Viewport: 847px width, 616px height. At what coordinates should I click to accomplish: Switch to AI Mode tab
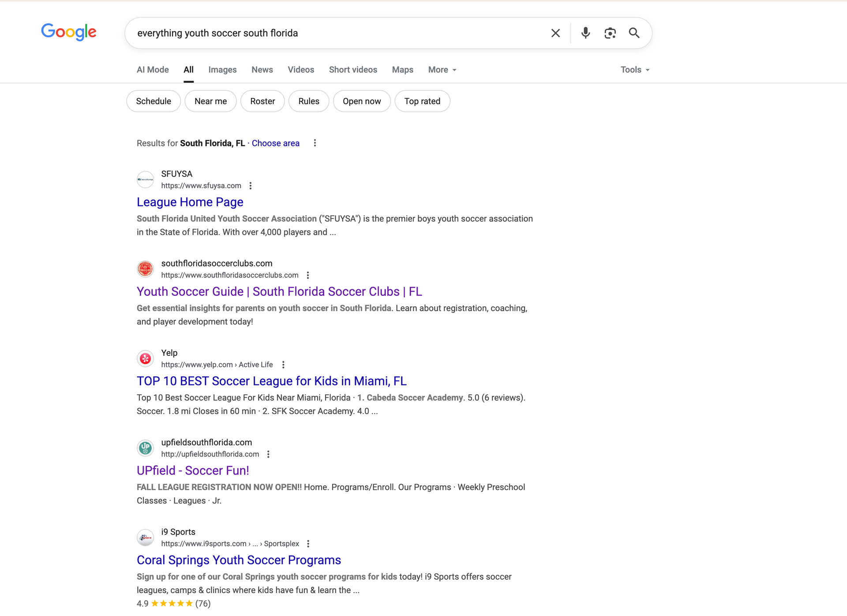click(153, 70)
